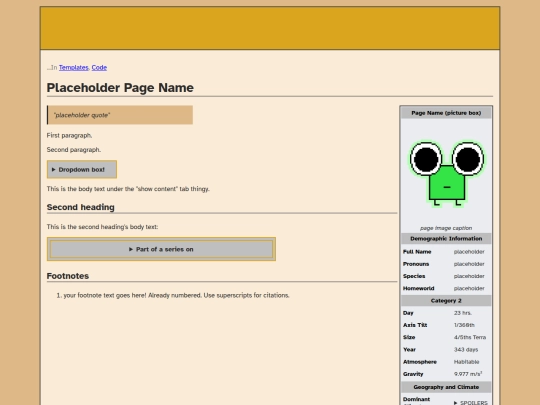
Task: Click the '9.977 m/s²' Gravity value
Action: (x=468, y=374)
